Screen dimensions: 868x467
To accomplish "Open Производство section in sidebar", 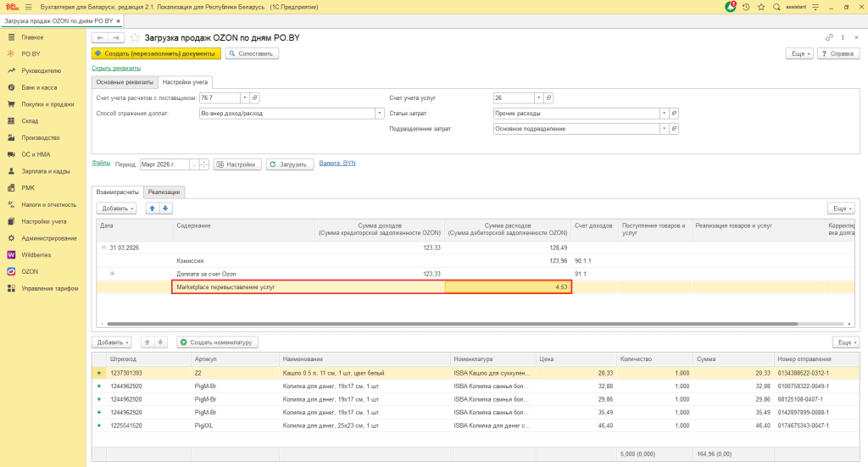I will (41, 138).
